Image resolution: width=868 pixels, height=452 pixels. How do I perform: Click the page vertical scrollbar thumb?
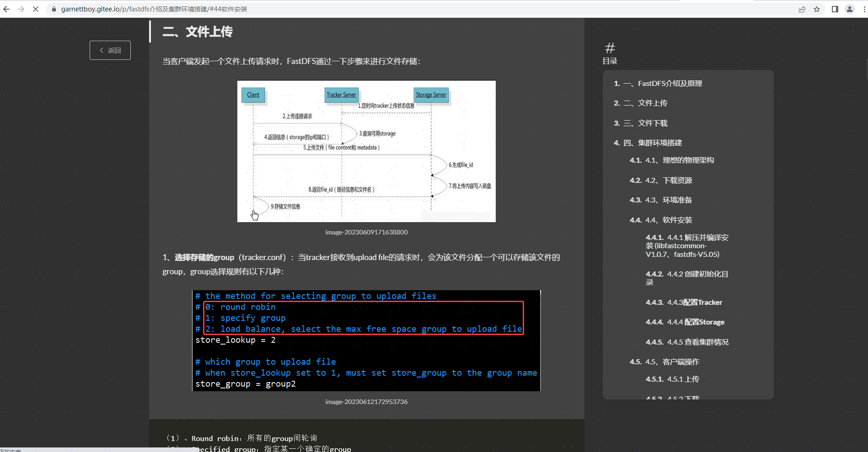(867, 69)
